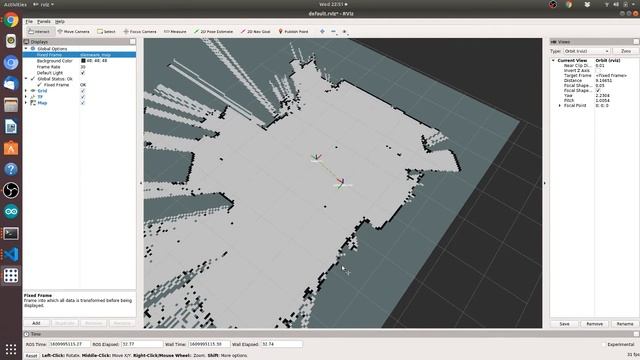Collapse the Global Status tree node

(x=27, y=79)
